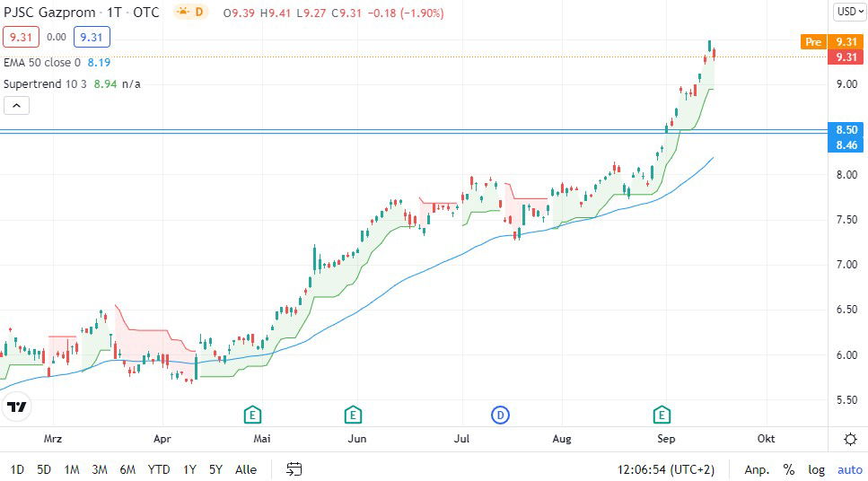868x481 pixels.
Task: Toggle the Anp. adjusted data option
Action: pyautogui.click(x=757, y=469)
